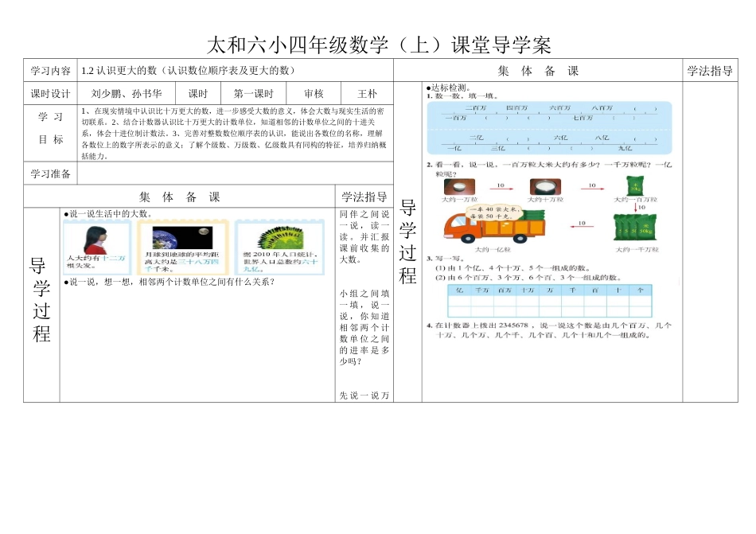The height and width of the screenshot is (534, 756).
Task: Select the 课时设计 label cell
Action: tap(51, 93)
